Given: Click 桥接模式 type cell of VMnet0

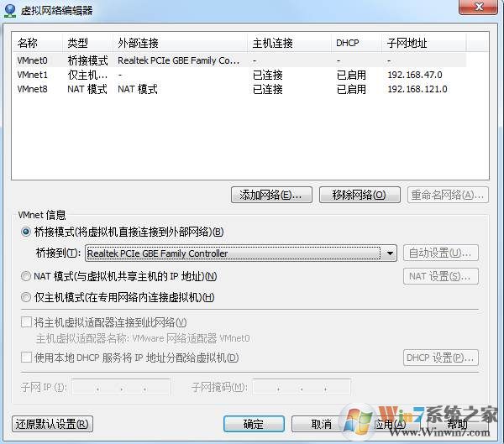Looking at the screenshot, I should click(x=87, y=60).
